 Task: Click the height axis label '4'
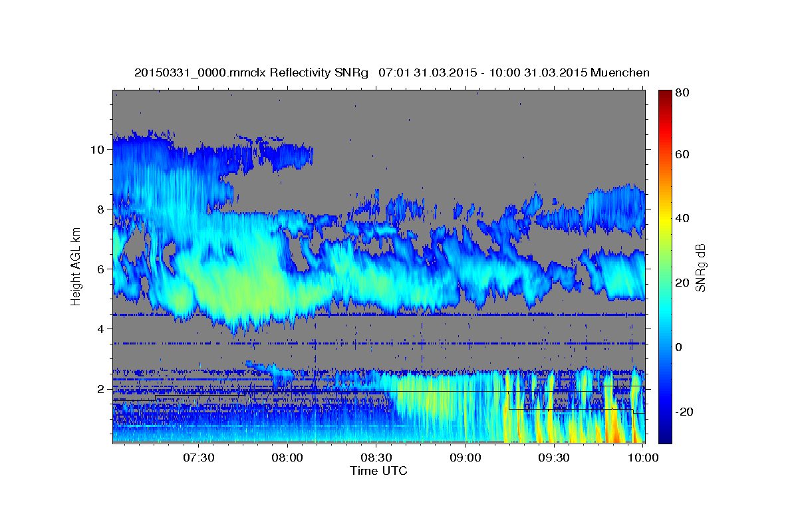[x=101, y=329]
